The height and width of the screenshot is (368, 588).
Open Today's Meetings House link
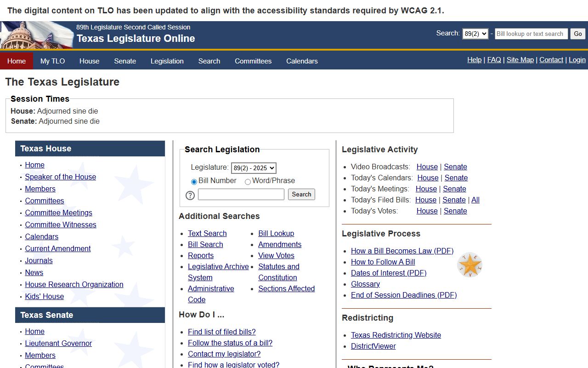click(x=426, y=189)
